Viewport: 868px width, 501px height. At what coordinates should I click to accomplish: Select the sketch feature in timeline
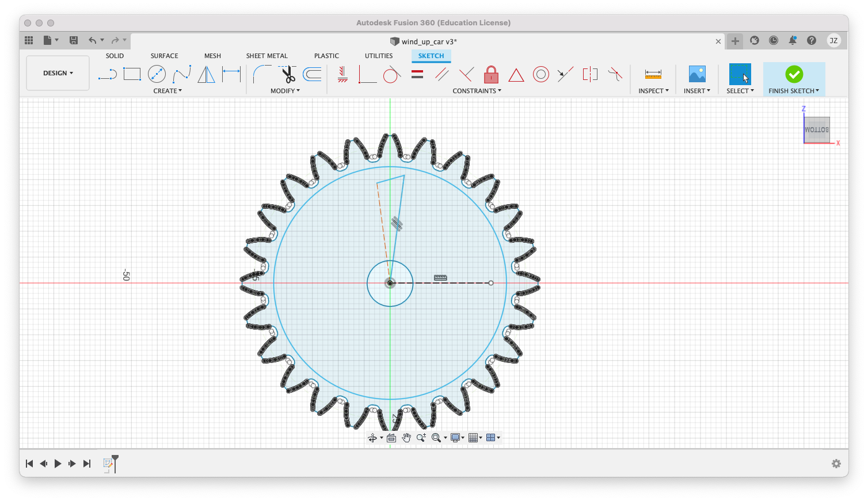click(x=108, y=463)
